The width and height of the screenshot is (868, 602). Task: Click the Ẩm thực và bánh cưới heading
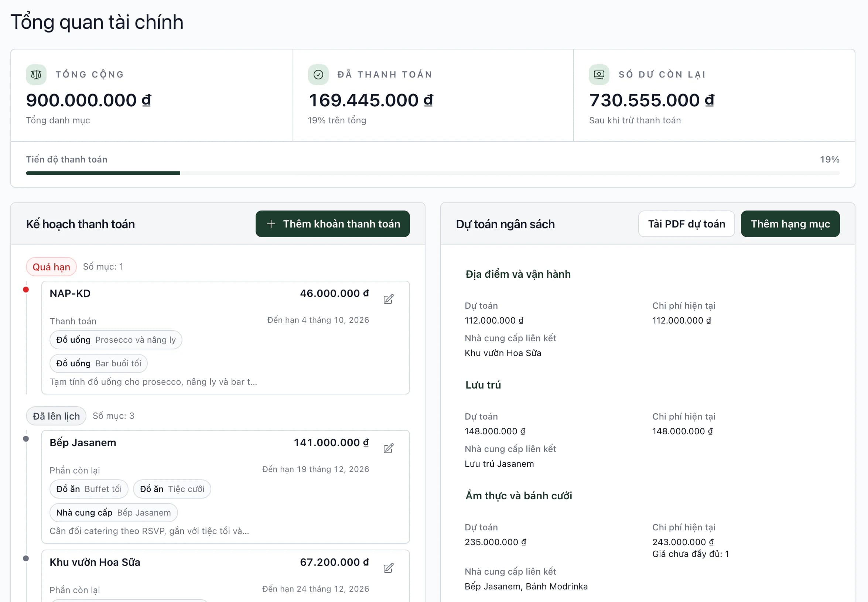click(x=518, y=496)
